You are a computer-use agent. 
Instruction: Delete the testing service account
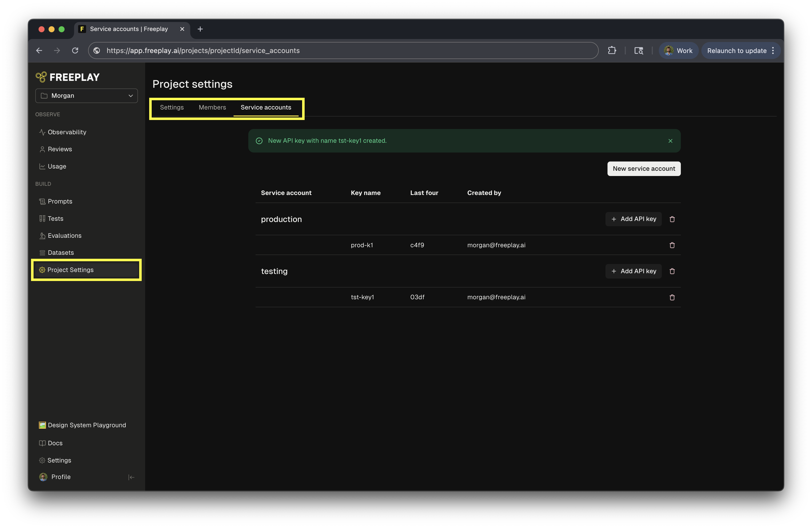click(x=672, y=271)
